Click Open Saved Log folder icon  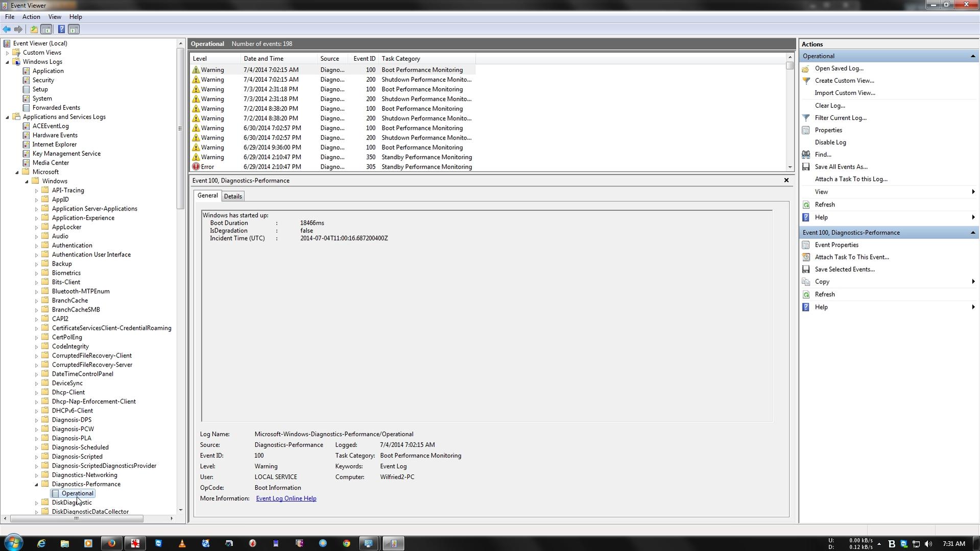(806, 68)
